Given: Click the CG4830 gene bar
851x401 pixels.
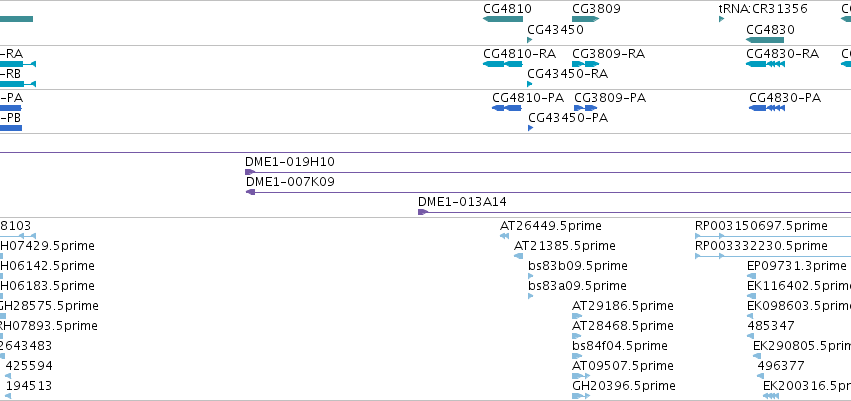Looking at the screenshot, I should click(x=765, y=40).
